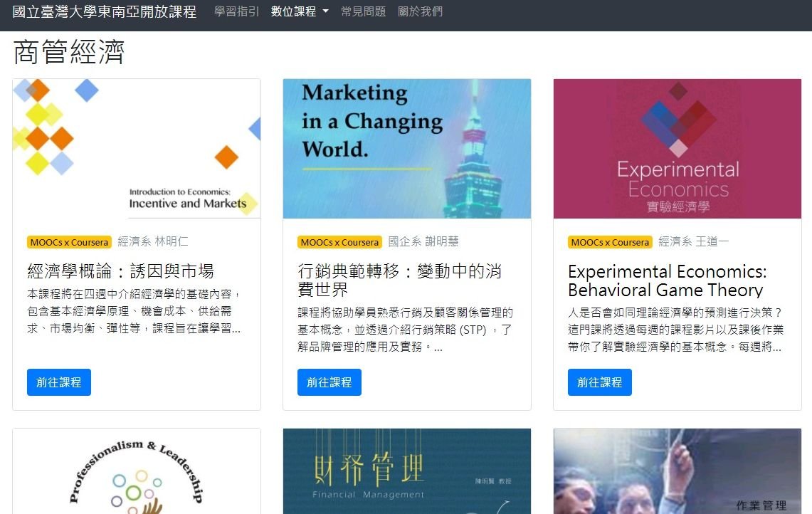Open 國立臺灣大學東南亞開放課程 home link
812x514 pixels.
pos(104,11)
